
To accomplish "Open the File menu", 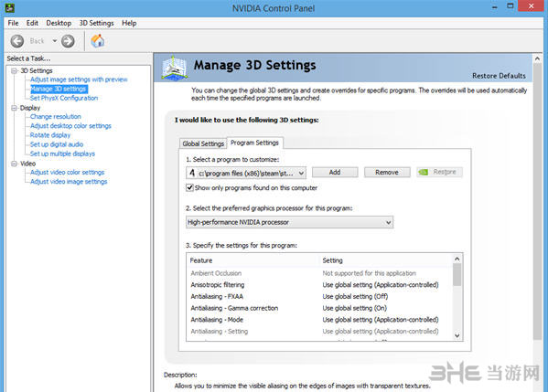I will [x=14, y=23].
